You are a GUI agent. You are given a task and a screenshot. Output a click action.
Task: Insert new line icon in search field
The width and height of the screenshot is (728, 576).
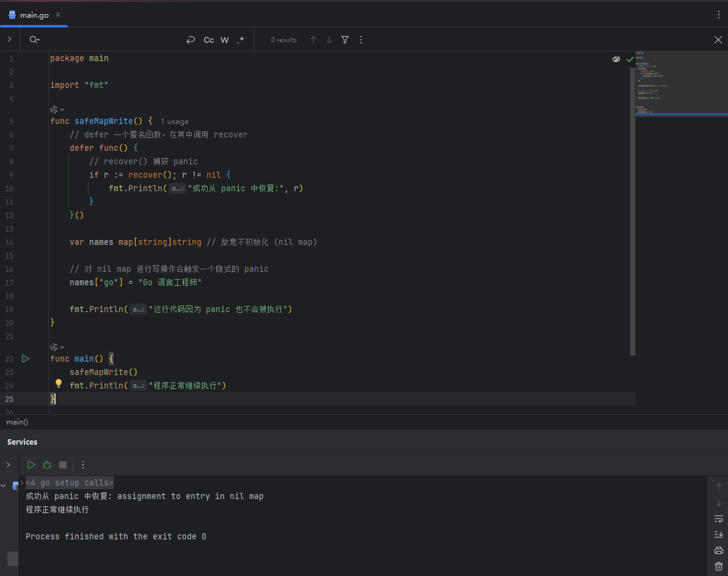(191, 40)
